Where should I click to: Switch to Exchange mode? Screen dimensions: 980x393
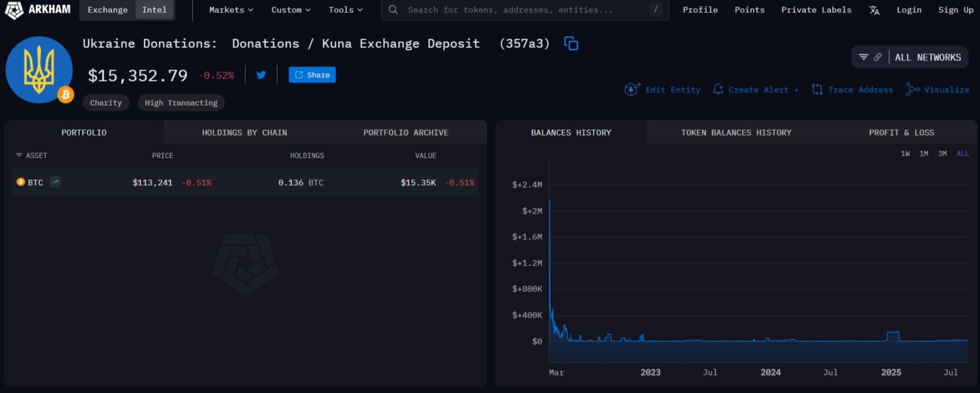[107, 10]
